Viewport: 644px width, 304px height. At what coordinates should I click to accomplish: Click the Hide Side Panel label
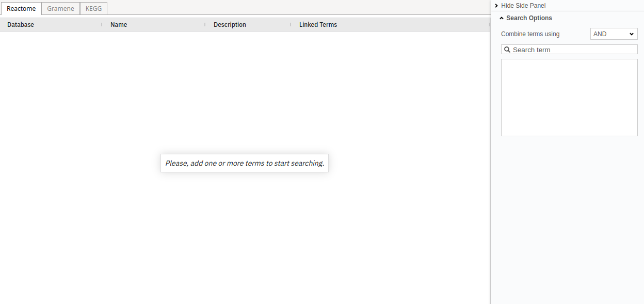pos(523,6)
